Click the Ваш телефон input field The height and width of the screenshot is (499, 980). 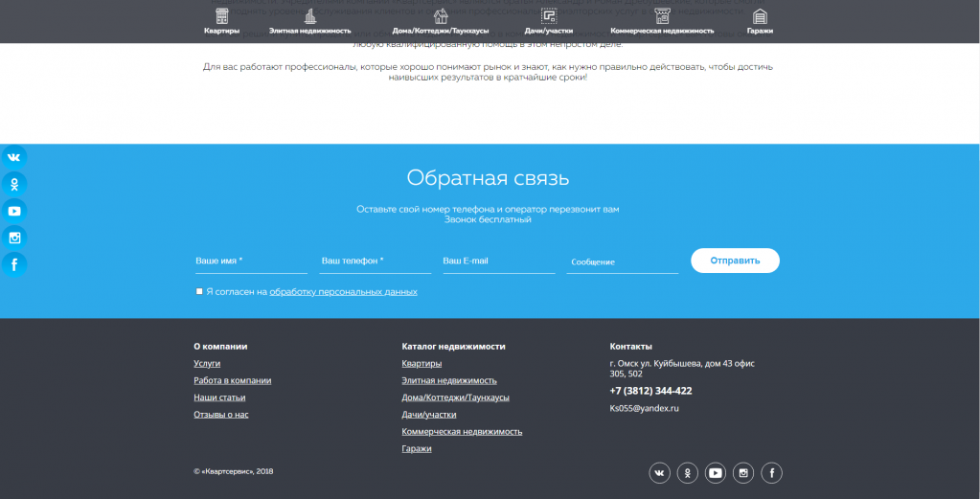click(x=375, y=261)
